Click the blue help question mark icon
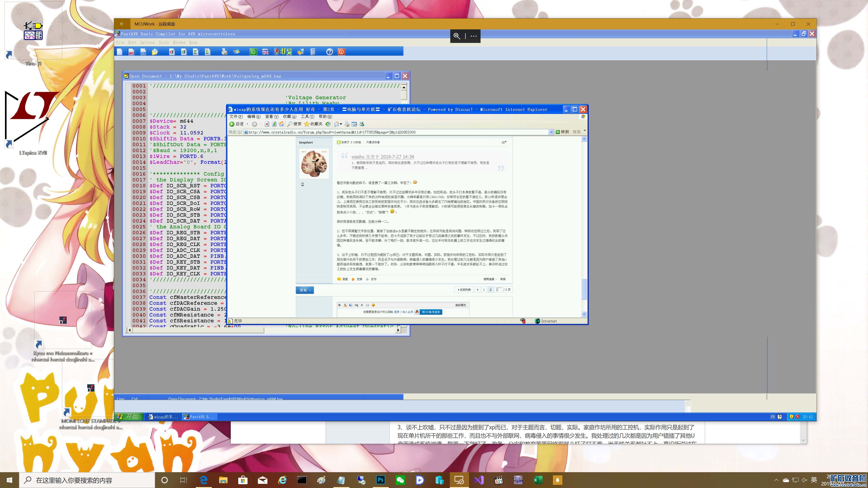Viewport: 868px width, 488px height. 330,52
